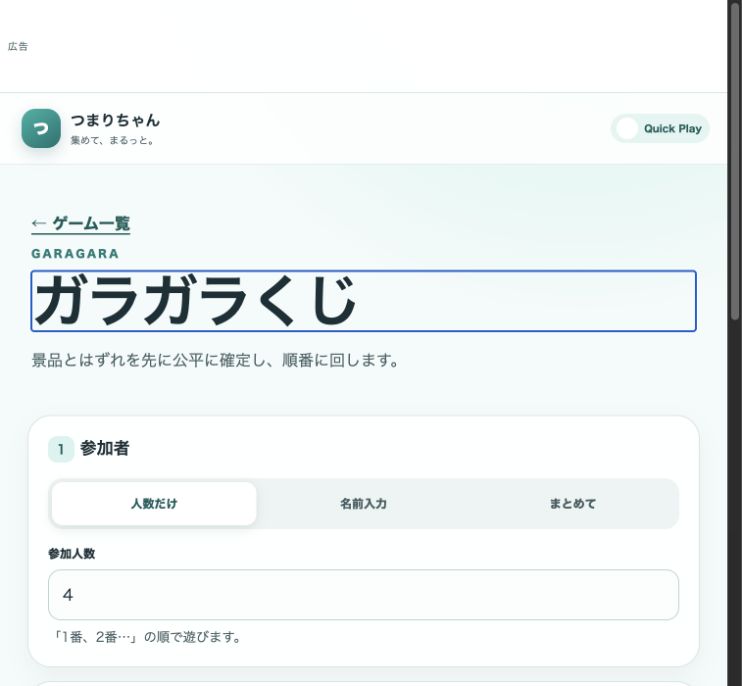Open the ゲーム一覧 back link

tap(81, 223)
